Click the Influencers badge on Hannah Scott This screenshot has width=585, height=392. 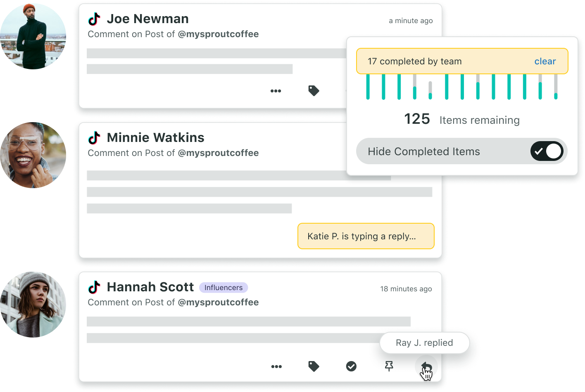point(224,287)
